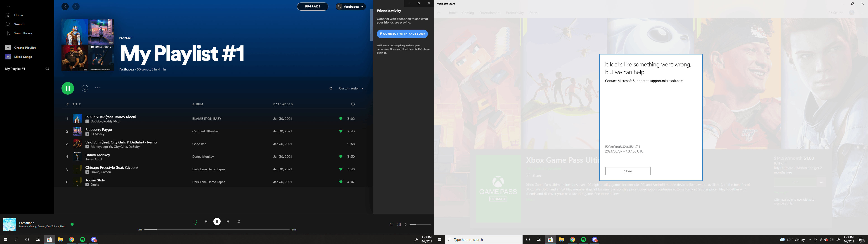
Task: Open Liked Songs in sidebar
Action: coord(23,57)
